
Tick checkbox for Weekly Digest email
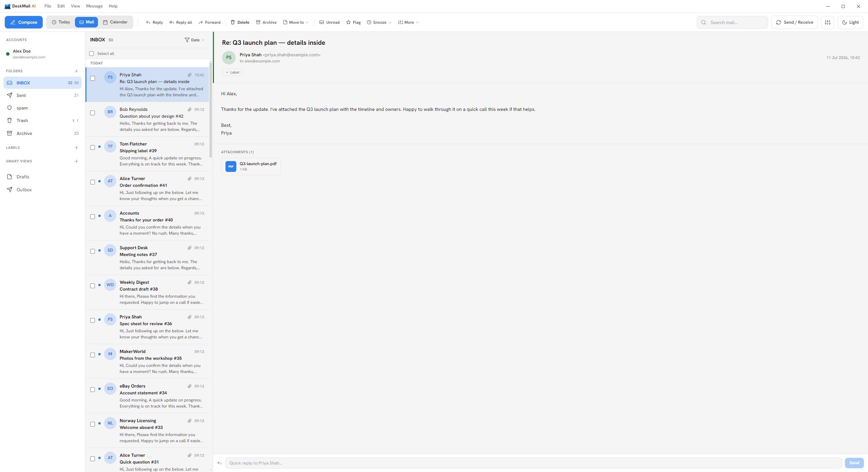(x=93, y=286)
